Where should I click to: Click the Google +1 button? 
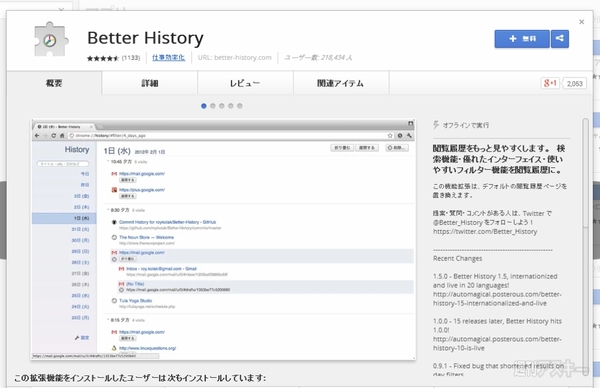(550, 83)
